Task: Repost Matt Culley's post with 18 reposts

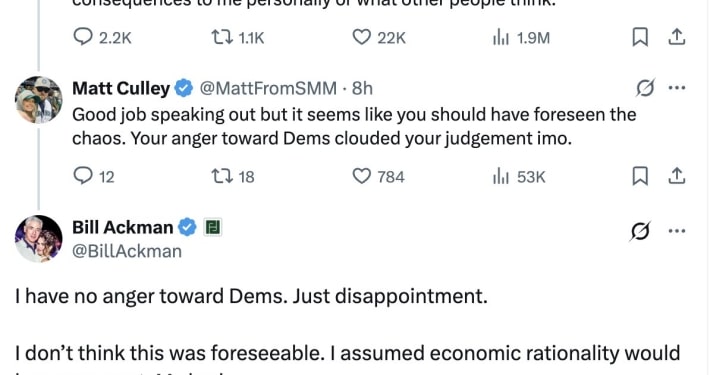Action: pyautogui.click(x=233, y=176)
